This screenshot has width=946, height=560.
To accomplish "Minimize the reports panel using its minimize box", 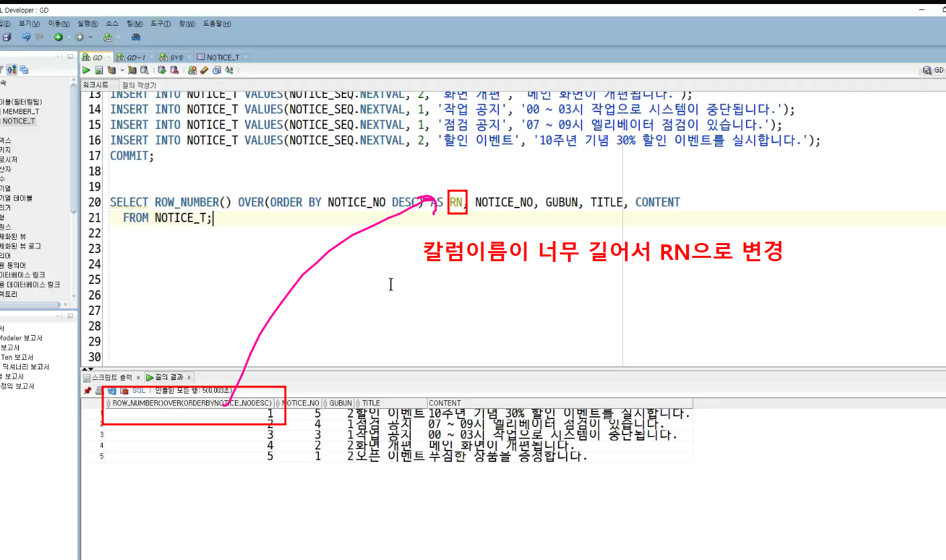I will [x=70, y=316].
